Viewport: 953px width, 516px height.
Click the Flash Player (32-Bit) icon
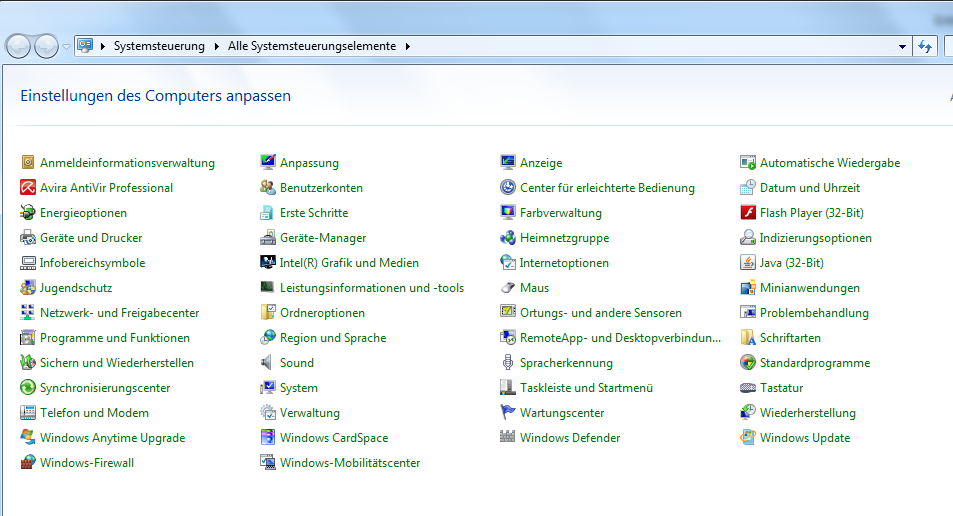[748, 212]
